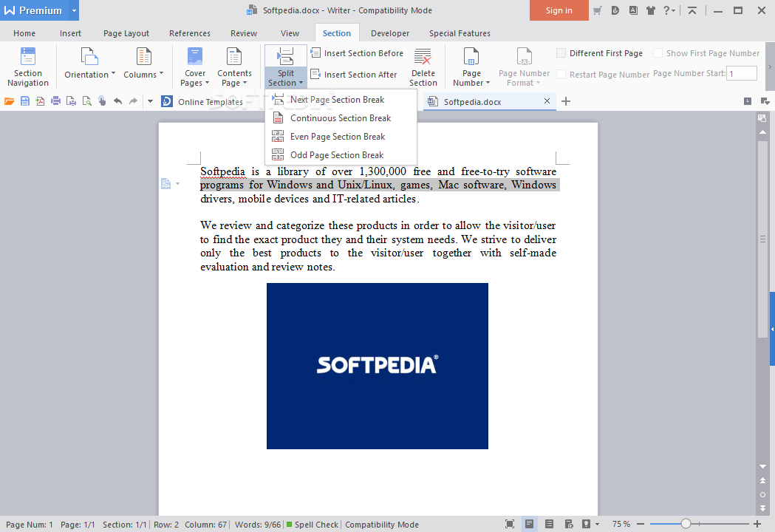Click the Orientation page icon
Viewport: 775px width, 532px height.
(x=89, y=57)
